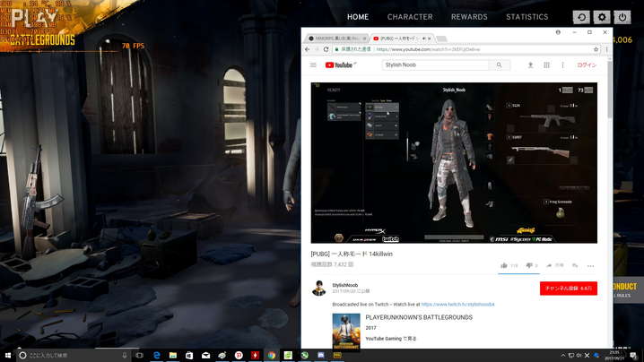Dislike the video with thumbs-down icon
644x362 pixels.
point(529,265)
